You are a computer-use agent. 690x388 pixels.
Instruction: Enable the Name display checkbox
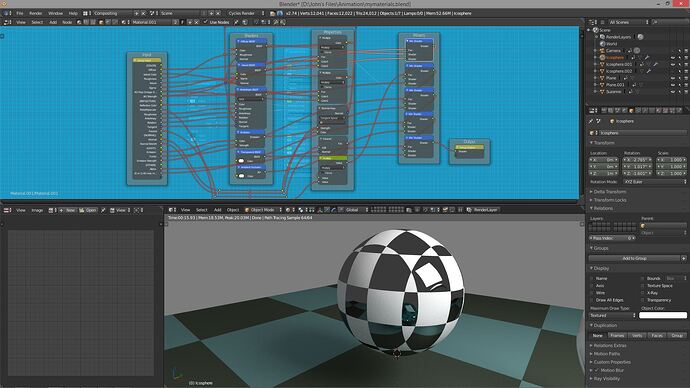(592, 278)
